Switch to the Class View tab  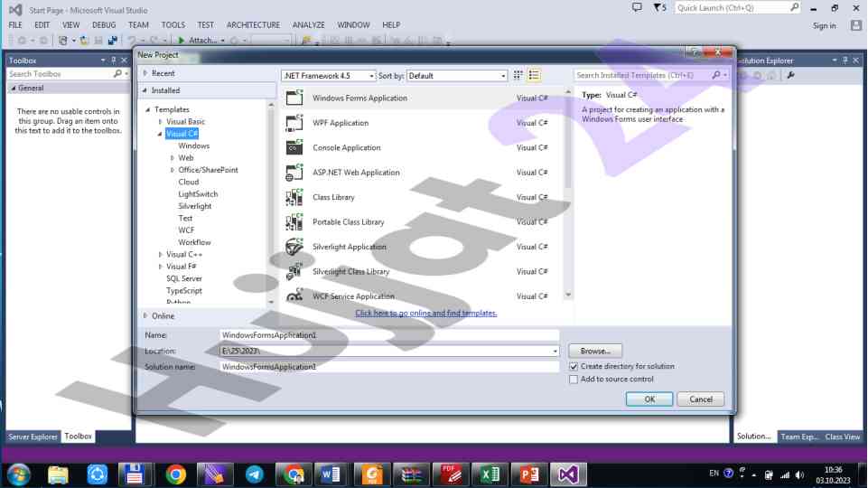coord(842,436)
